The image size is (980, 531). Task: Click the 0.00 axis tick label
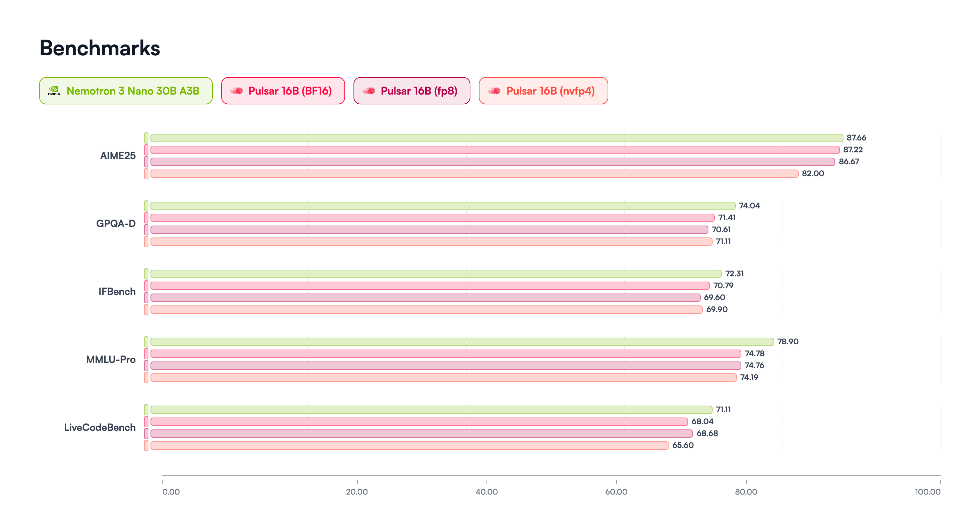pyautogui.click(x=171, y=492)
